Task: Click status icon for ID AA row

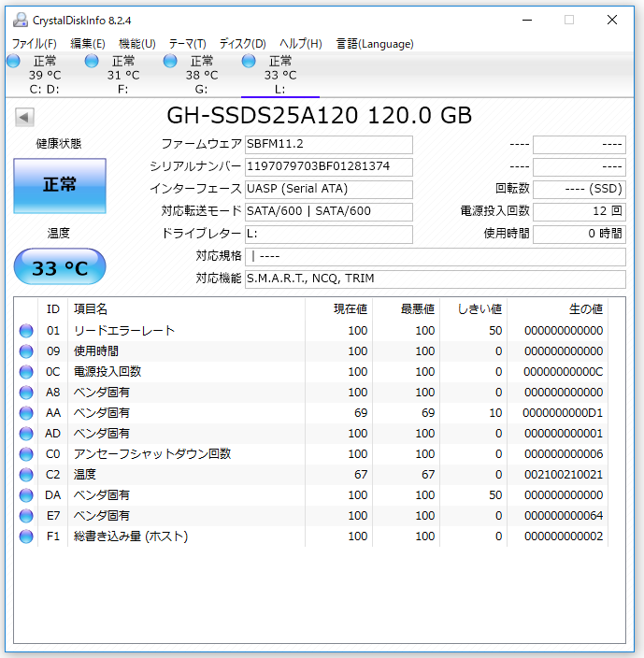Action: (x=26, y=413)
